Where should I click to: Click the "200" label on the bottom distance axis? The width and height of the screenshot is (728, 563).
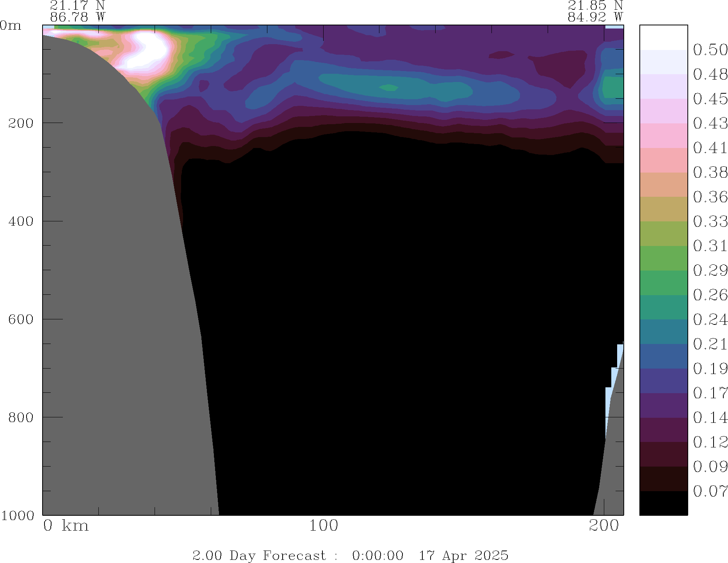point(604,526)
